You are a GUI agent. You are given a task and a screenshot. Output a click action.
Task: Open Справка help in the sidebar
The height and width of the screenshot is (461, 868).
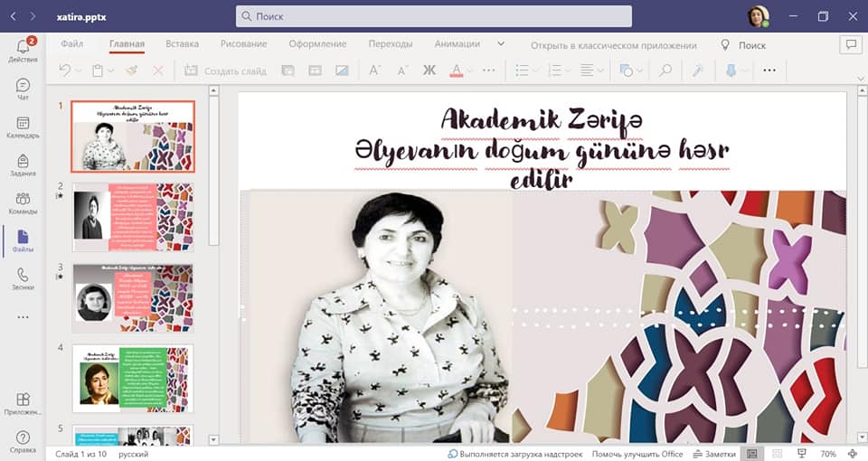23,442
